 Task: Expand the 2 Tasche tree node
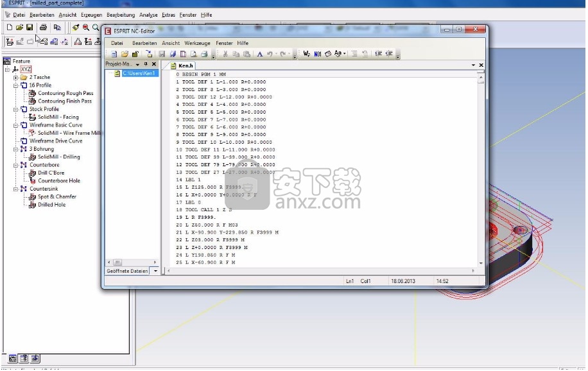(x=16, y=78)
